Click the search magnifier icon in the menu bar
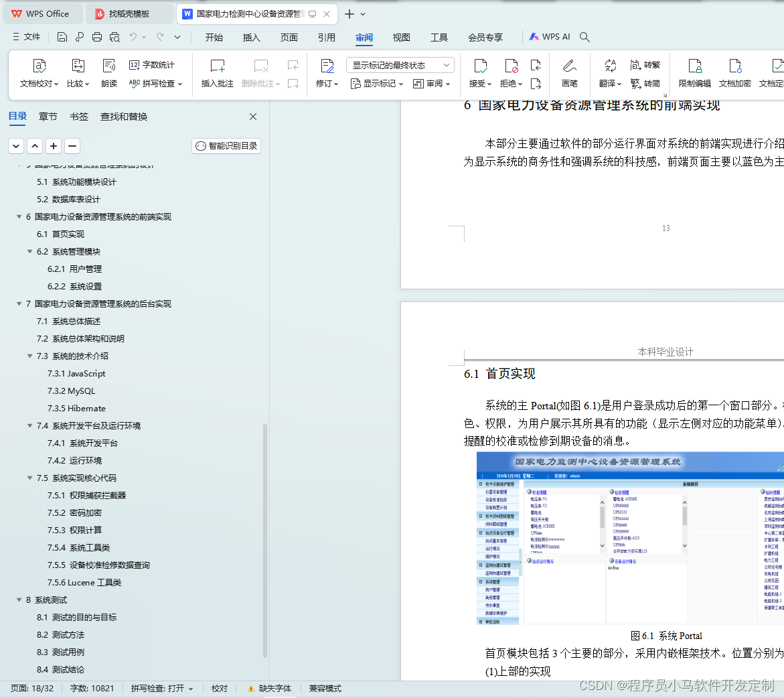784x698 pixels. tap(584, 37)
